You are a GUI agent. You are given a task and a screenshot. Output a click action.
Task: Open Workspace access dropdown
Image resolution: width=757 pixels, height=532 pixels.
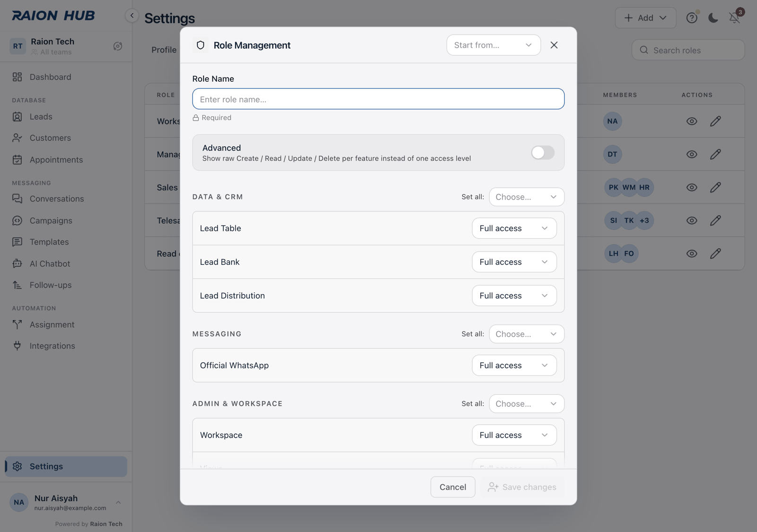[514, 435]
